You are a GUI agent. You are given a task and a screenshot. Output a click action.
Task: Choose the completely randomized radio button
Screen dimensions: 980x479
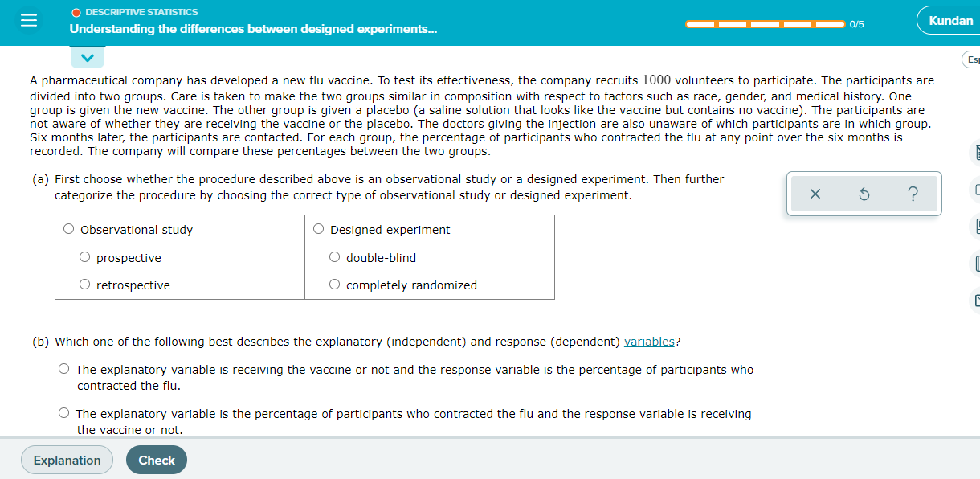tap(334, 284)
